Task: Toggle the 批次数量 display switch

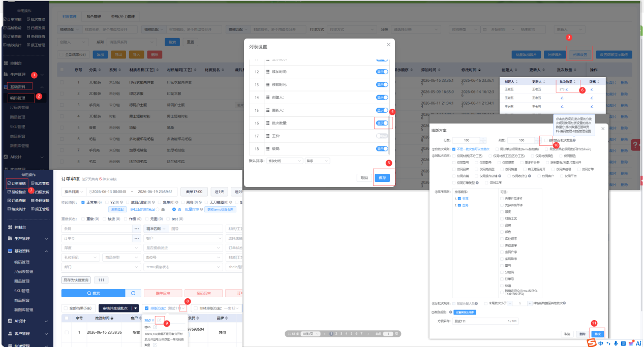Action: pyautogui.click(x=382, y=123)
